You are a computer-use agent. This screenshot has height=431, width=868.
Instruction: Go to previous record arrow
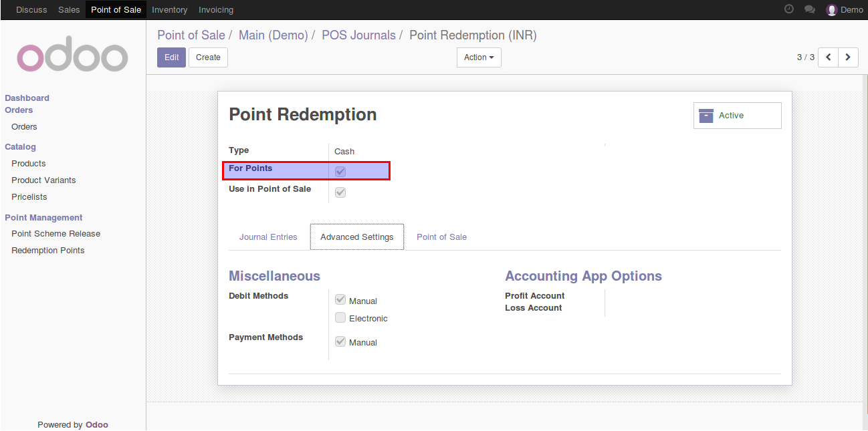[828, 57]
